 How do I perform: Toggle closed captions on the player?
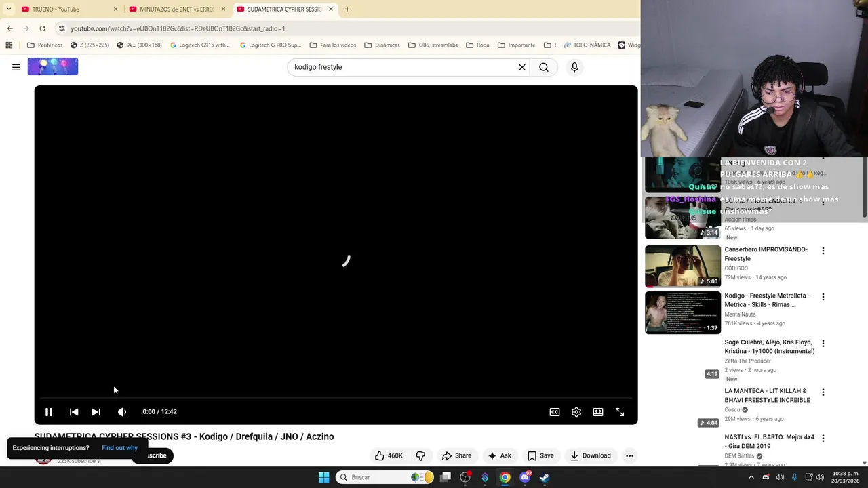point(555,412)
